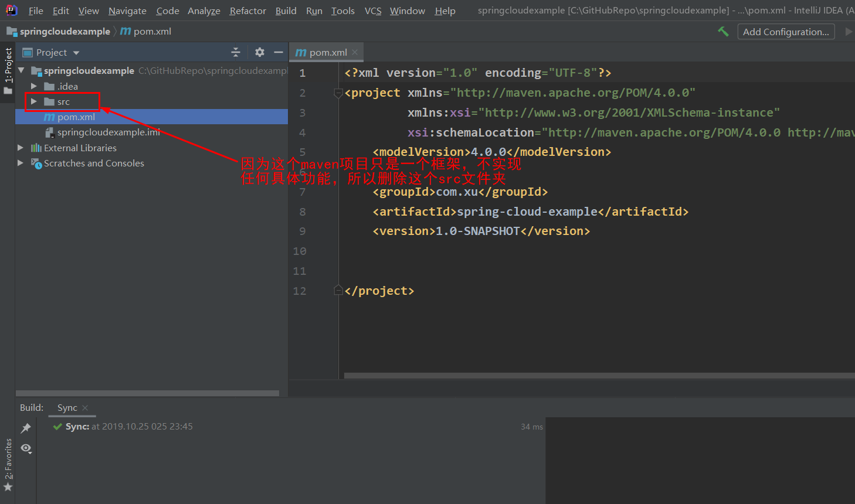855x504 pixels.
Task: Open the Build menu
Action: [286, 11]
